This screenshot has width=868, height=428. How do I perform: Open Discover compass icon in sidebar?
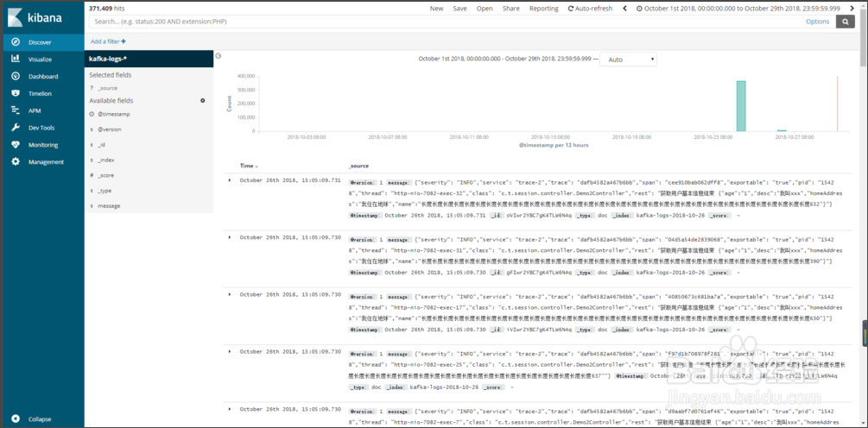pyautogui.click(x=16, y=42)
